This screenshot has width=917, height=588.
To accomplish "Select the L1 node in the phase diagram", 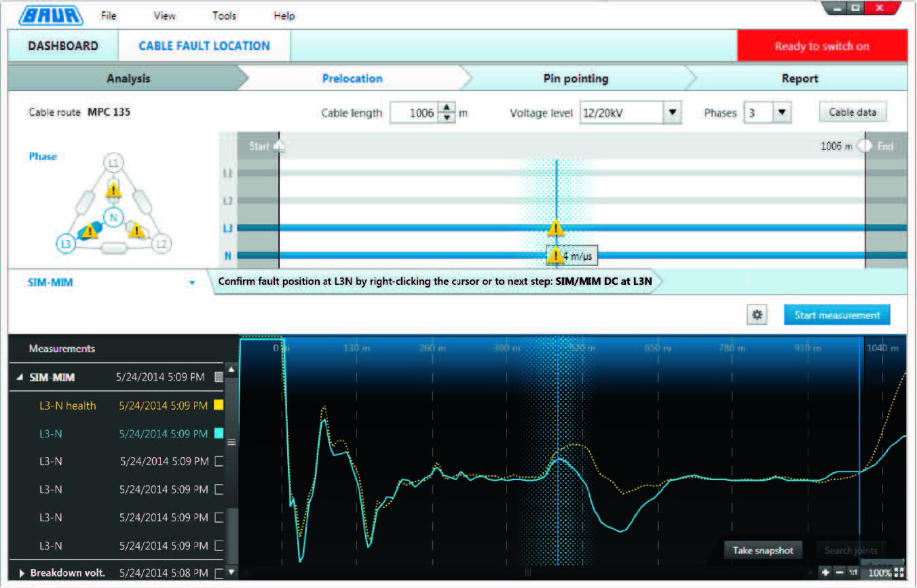I will pyautogui.click(x=114, y=163).
